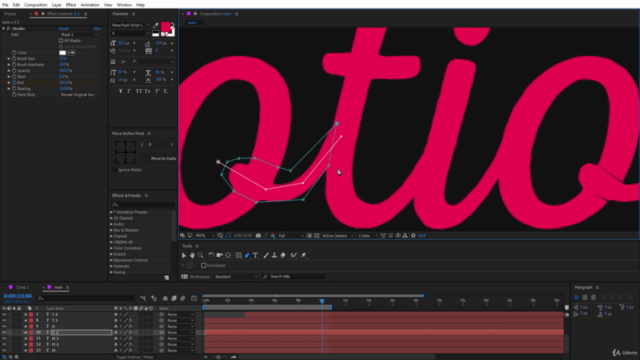Open the Animation menu
640x360 pixels.
pyautogui.click(x=90, y=5)
